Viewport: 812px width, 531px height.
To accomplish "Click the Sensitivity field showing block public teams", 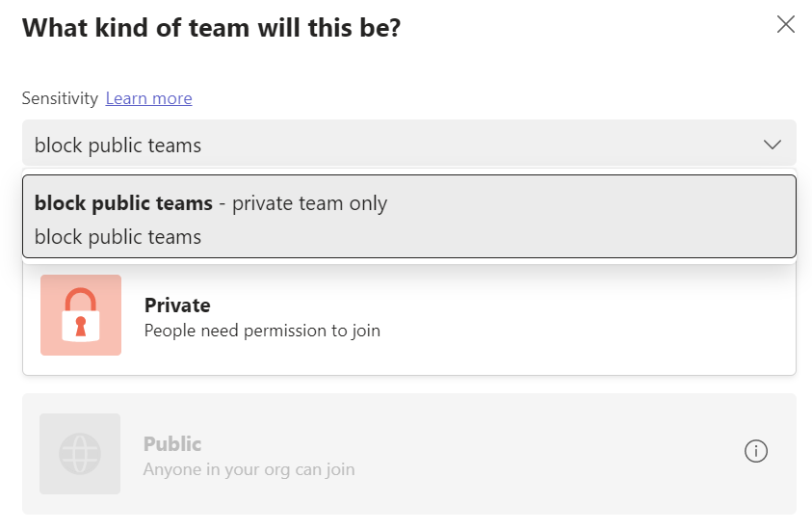I will (x=118, y=146).
